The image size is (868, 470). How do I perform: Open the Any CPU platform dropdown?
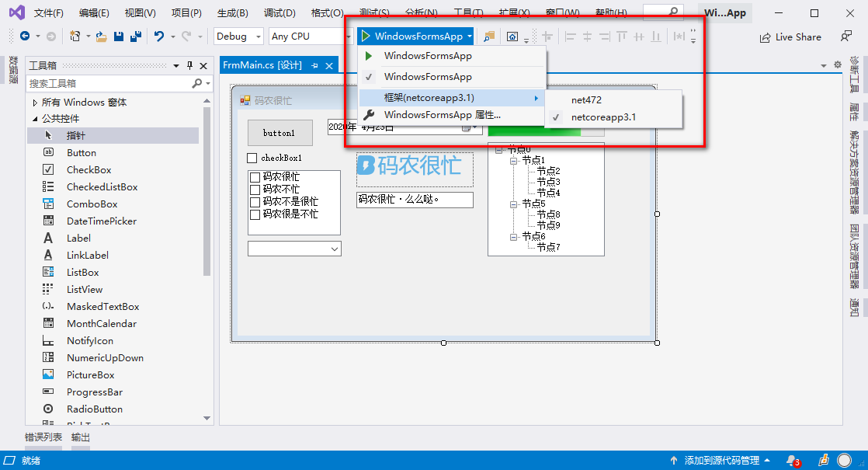pyautogui.click(x=349, y=37)
